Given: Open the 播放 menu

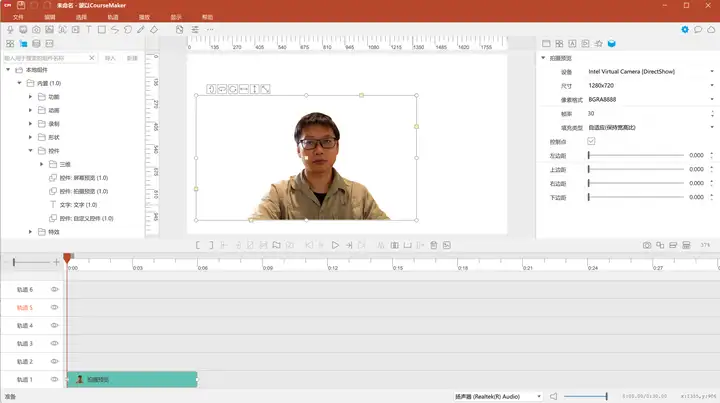Looking at the screenshot, I should tap(145, 17).
